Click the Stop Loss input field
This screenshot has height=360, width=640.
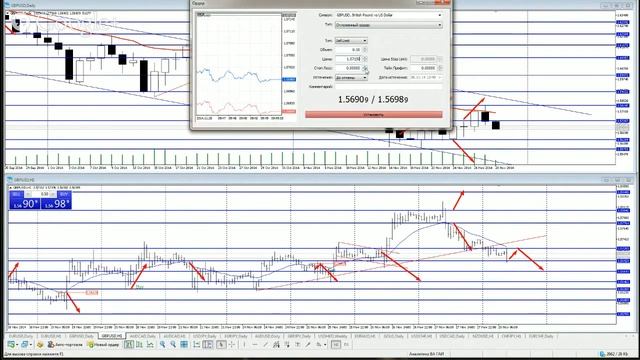click(348, 68)
